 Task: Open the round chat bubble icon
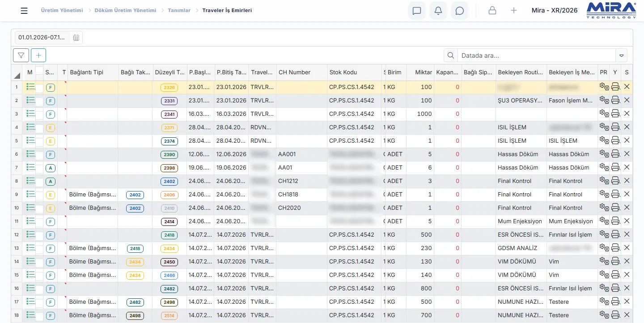coord(460,11)
